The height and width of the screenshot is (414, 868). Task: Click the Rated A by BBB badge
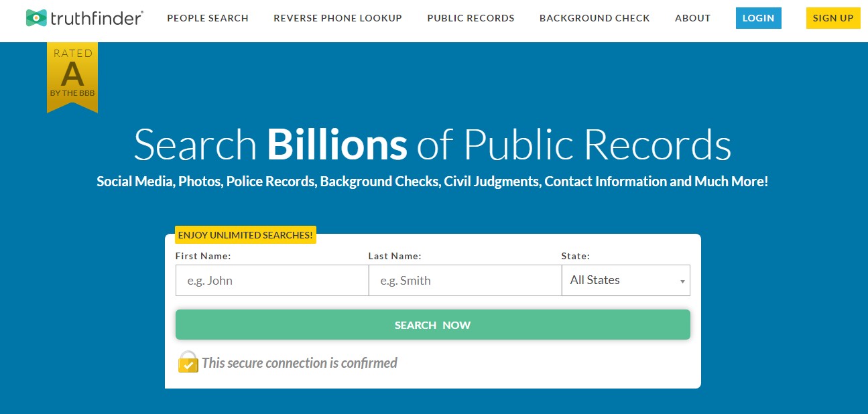pos(72,77)
